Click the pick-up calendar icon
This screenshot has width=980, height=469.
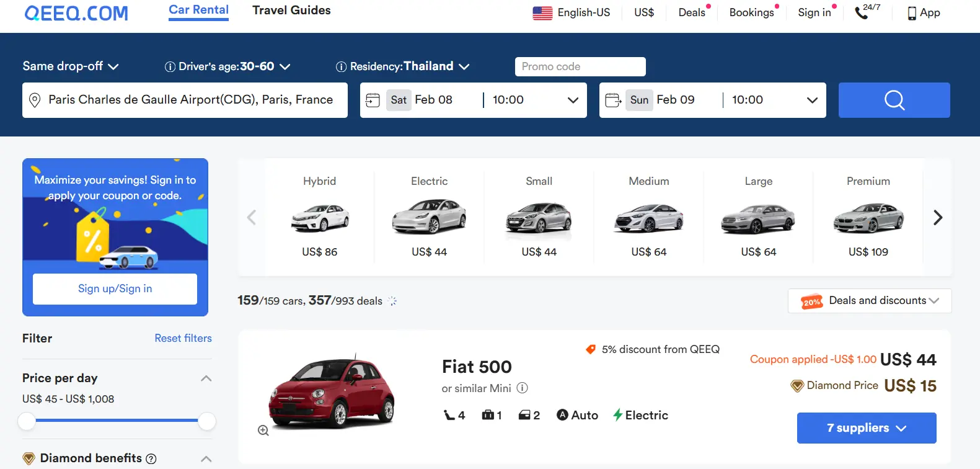(373, 100)
